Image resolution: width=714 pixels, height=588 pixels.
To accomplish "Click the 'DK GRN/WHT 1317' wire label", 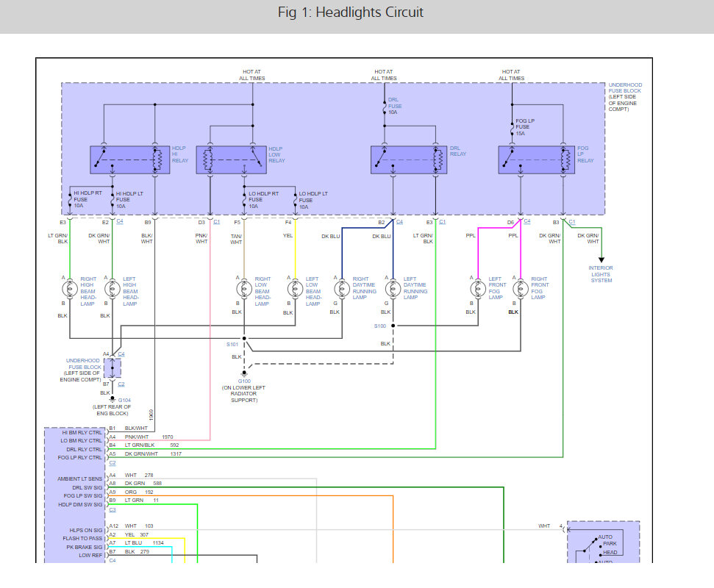I will (153, 453).
